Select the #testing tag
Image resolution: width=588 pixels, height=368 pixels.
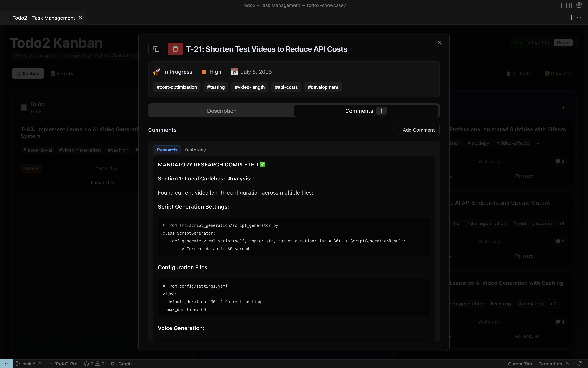pos(216,87)
